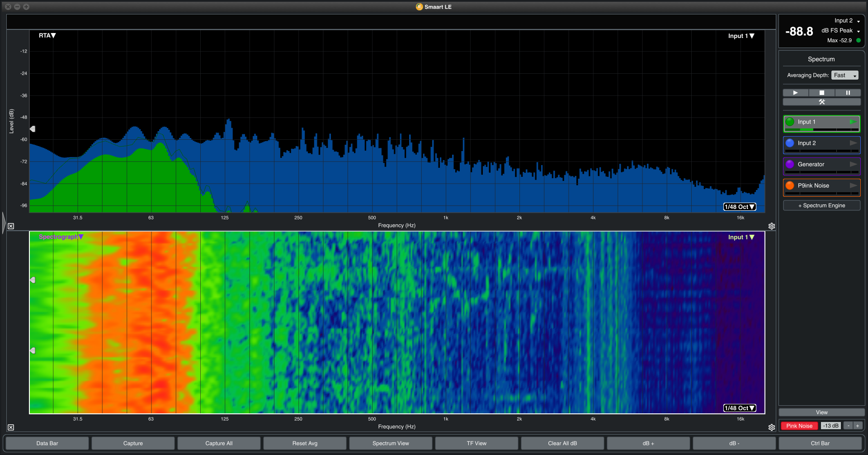The height and width of the screenshot is (455, 868).
Task: Click the lower Spectrograph dynamic range marker
Action: 33,351
